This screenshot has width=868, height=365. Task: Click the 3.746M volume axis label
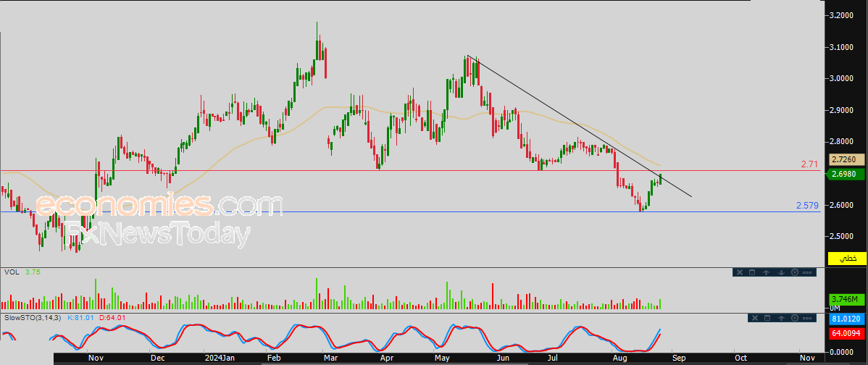click(x=847, y=299)
